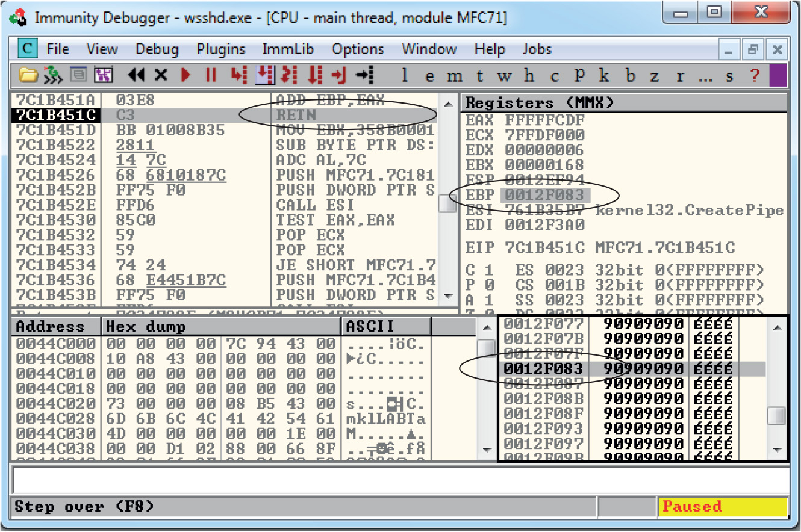Select ESI value kernel32.CreatePipe

pos(690,210)
